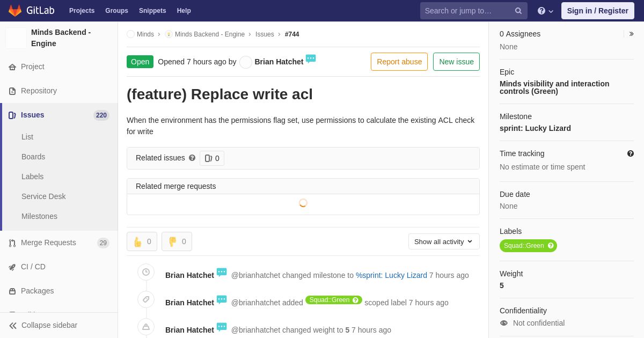
Task: Click Brian Hatchet name on milestone activity
Action: coord(189,275)
